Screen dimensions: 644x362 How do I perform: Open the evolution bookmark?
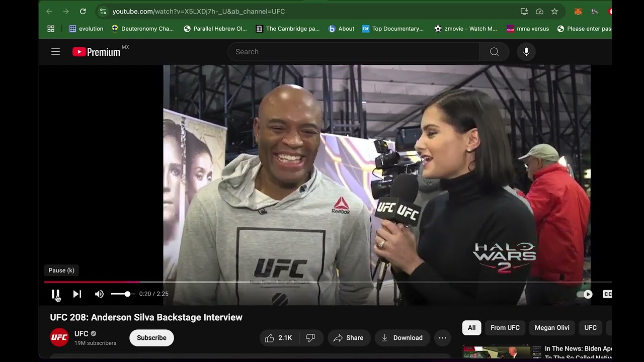pos(86,29)
